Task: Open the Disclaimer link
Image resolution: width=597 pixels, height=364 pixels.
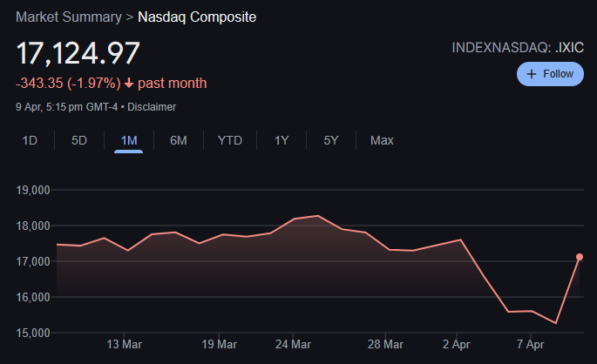Action: (x=152, y=107)
